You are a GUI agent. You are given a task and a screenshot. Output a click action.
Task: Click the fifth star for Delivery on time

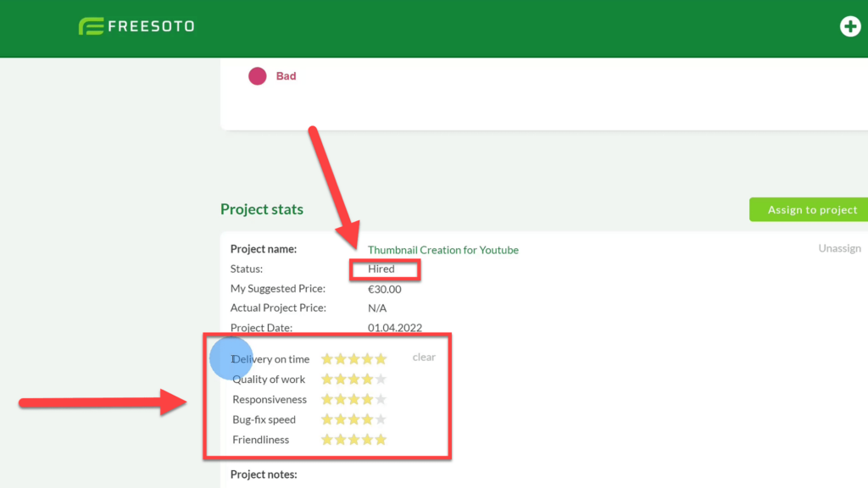point(381,359)
